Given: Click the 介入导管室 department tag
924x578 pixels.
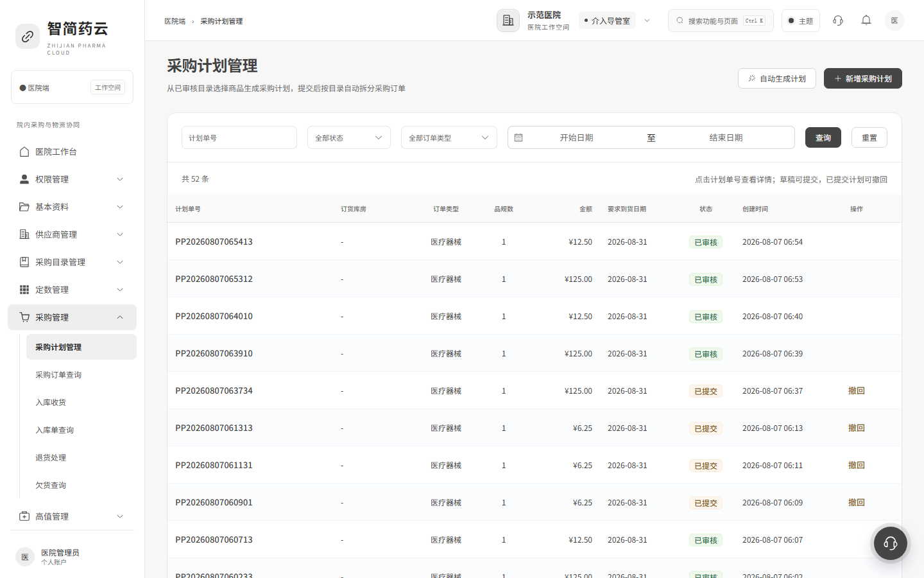Looking at the screenshot, I should tap(607, 21).
